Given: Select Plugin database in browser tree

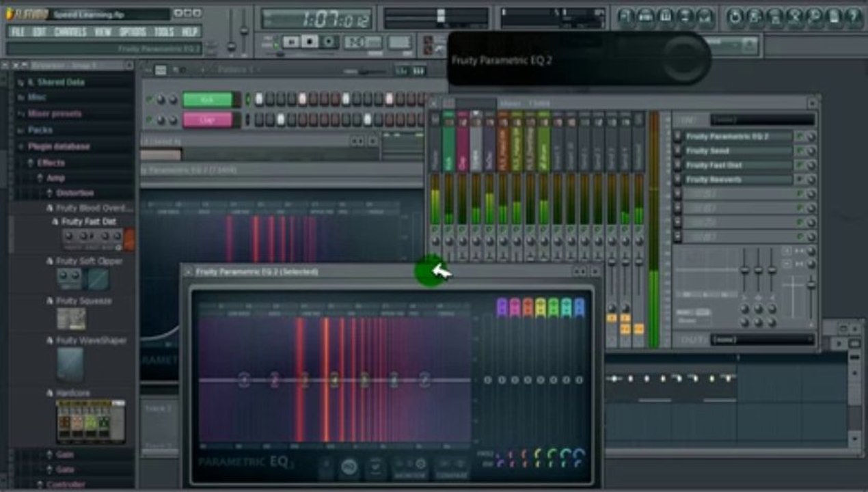Looking at the screenshot, I should [x=59, y=146].
